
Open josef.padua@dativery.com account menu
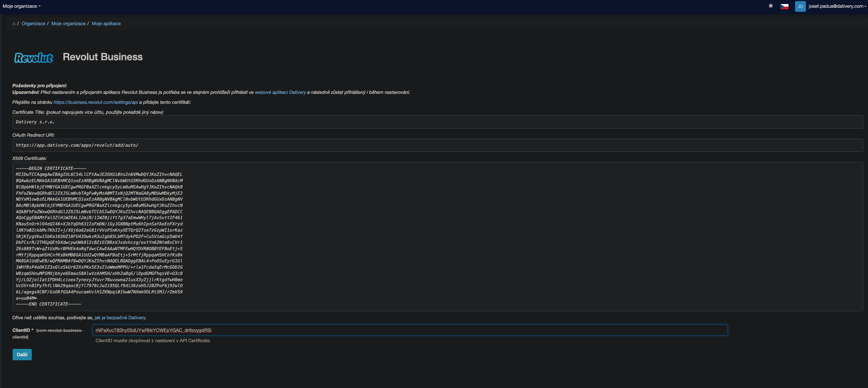tap(837, 6)
